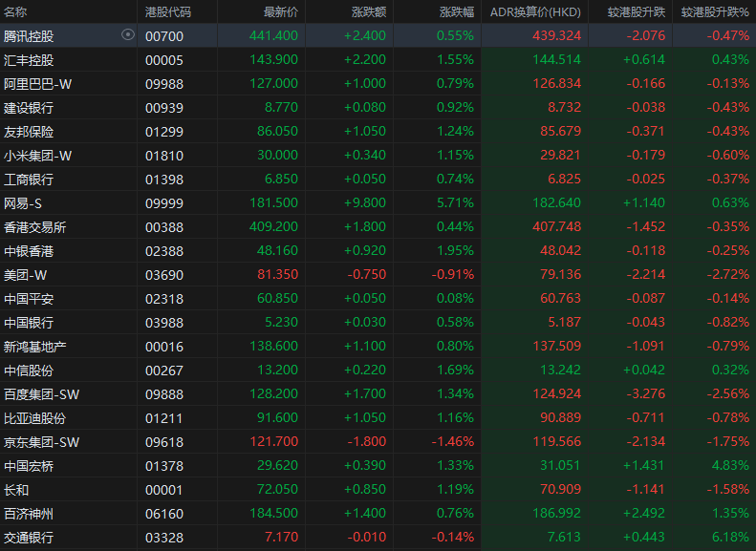Click stock code 03690
Image resolution: width=756 pixels, height=551 pixels.
(164, 275)
